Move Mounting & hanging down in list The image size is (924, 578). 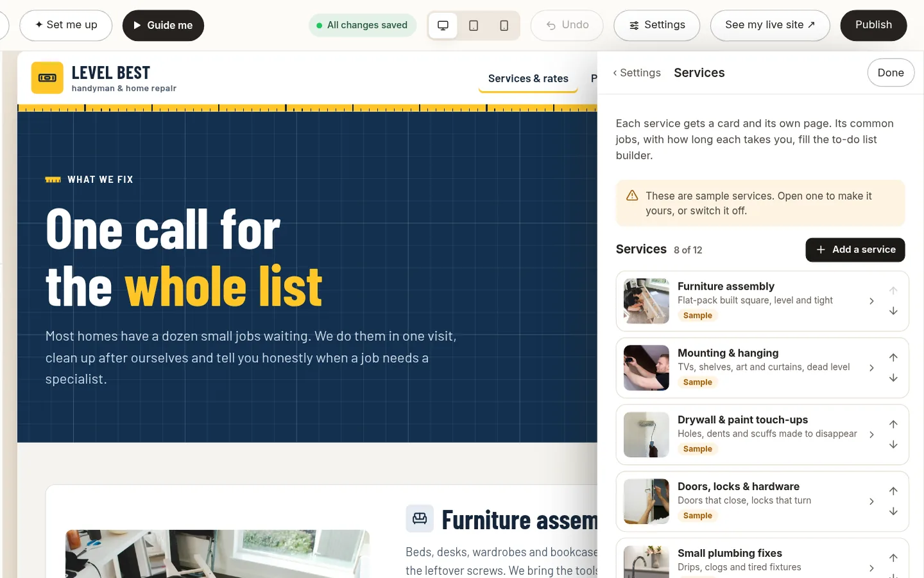[893, 378]
